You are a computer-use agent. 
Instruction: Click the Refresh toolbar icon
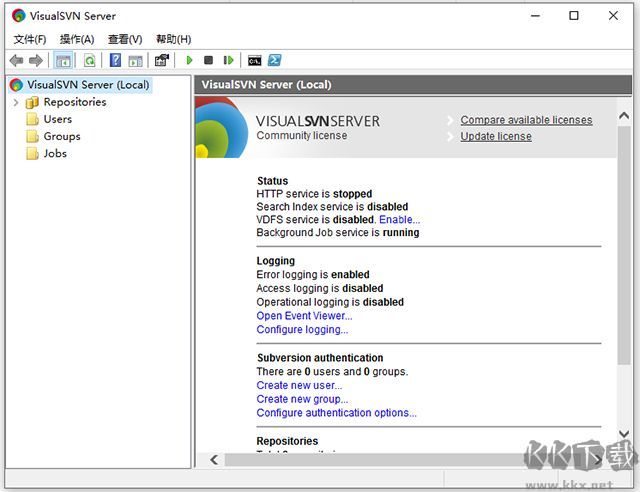(89, 61)
